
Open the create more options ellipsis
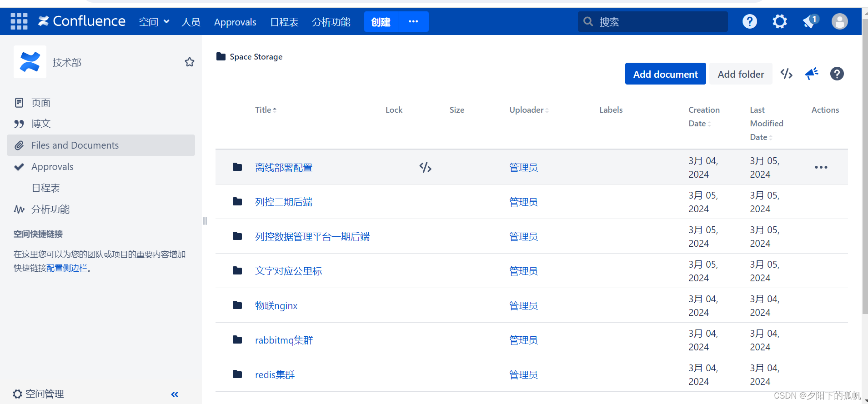click(413, 21)
